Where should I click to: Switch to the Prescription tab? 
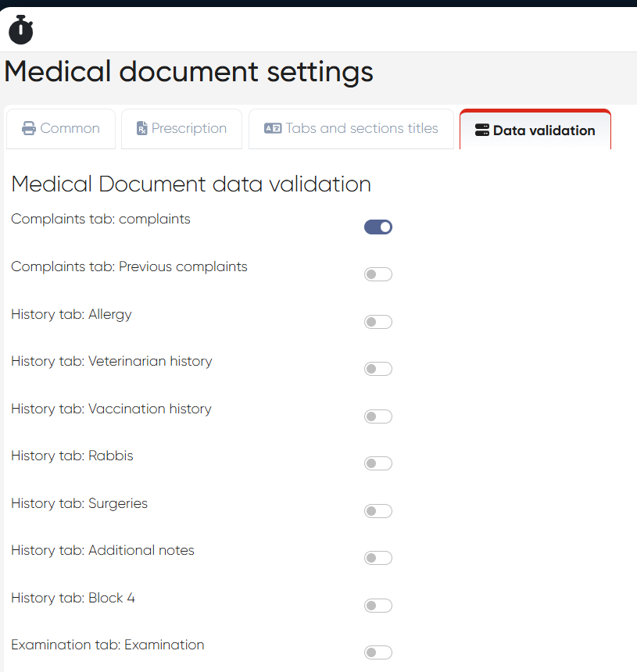coord(181,129)
